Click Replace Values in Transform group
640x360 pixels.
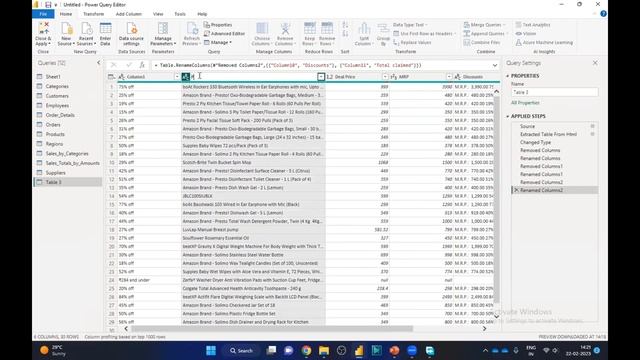pyautogui.click(x=412, y=42)
